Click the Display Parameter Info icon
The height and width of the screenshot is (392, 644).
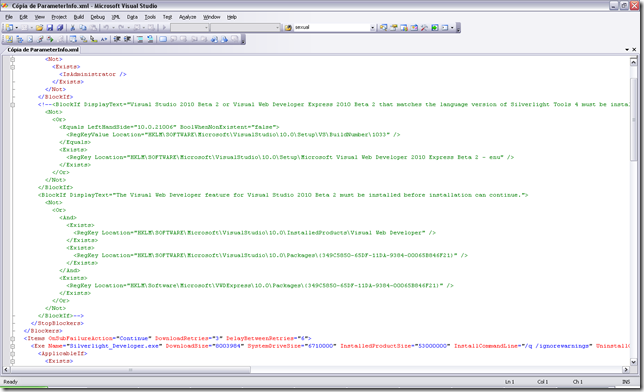(83, 39)
